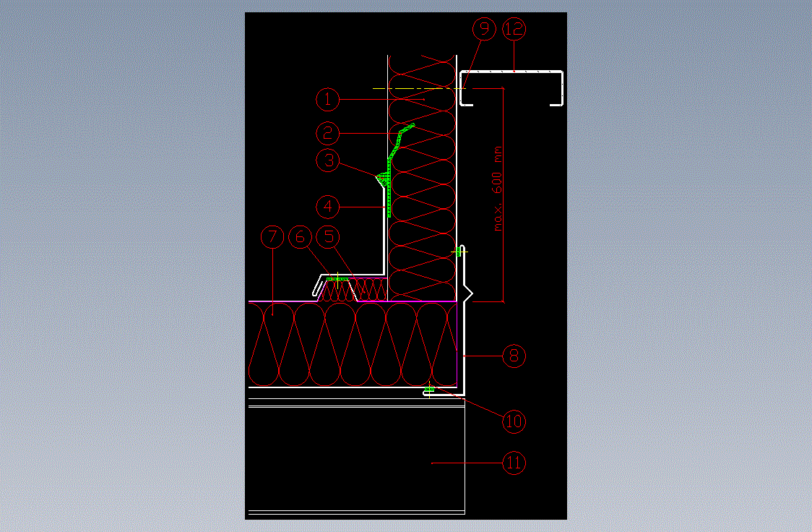Click the circled number 9 callout
Screen dimensions: 812x532
(483, 30)
